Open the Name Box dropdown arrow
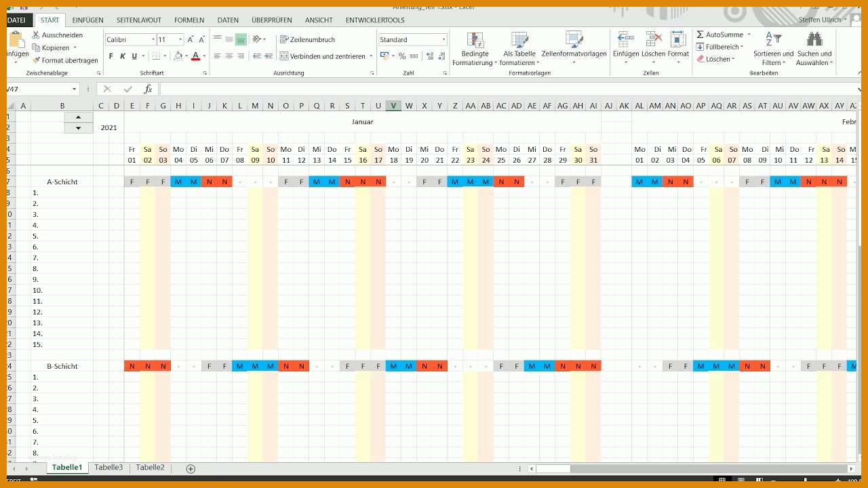 (75, 89)
